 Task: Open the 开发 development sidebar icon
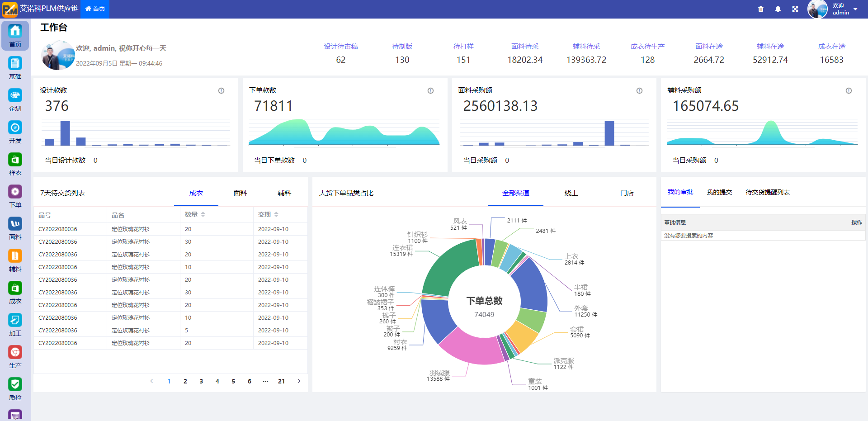[15, 132]
